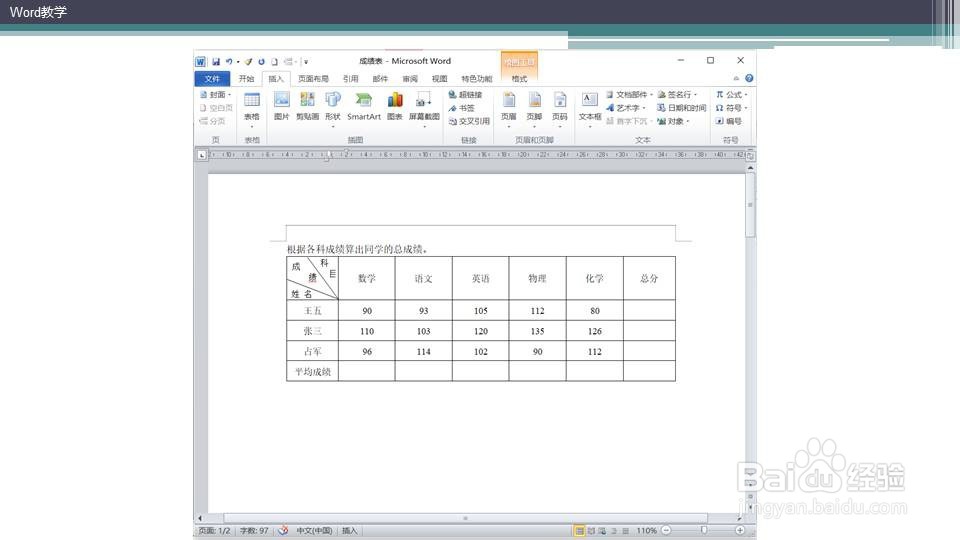Click the Redo icon in quick access toolbar
Screen dimensions: 960x540
(x=261, y=62)
